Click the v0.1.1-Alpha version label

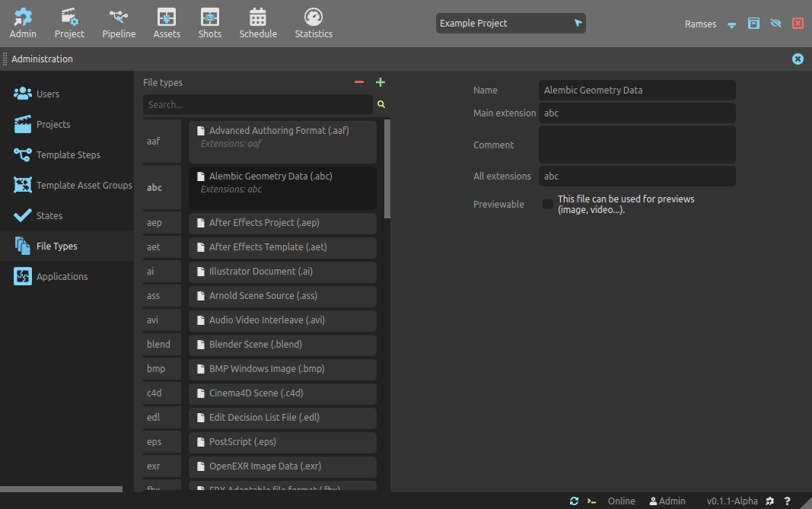click(x=732, y=501)
